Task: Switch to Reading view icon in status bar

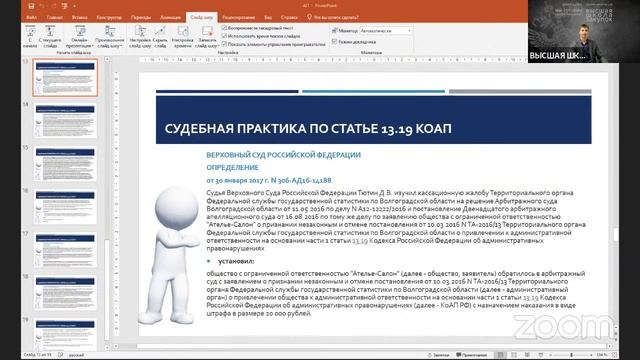Action: (x=527, y=355)
